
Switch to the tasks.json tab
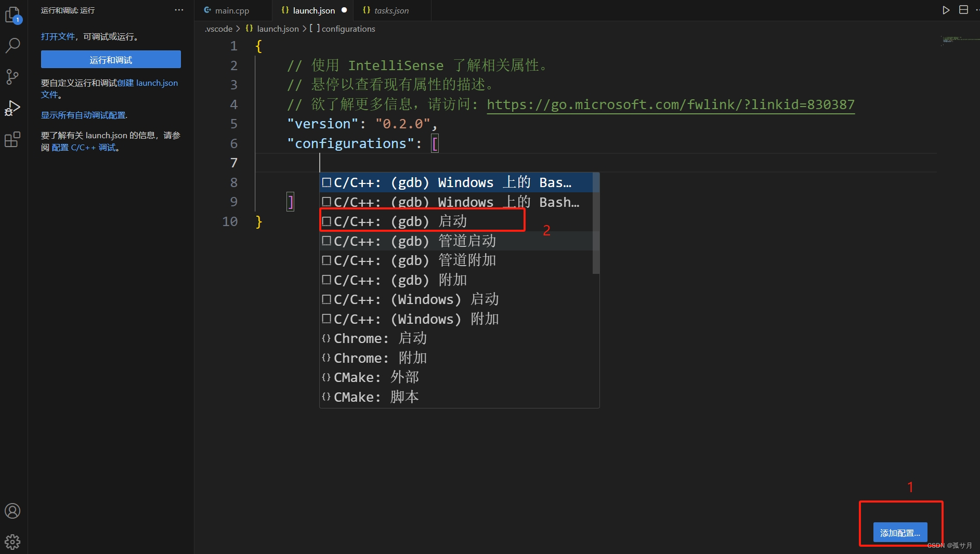point(391,10)
